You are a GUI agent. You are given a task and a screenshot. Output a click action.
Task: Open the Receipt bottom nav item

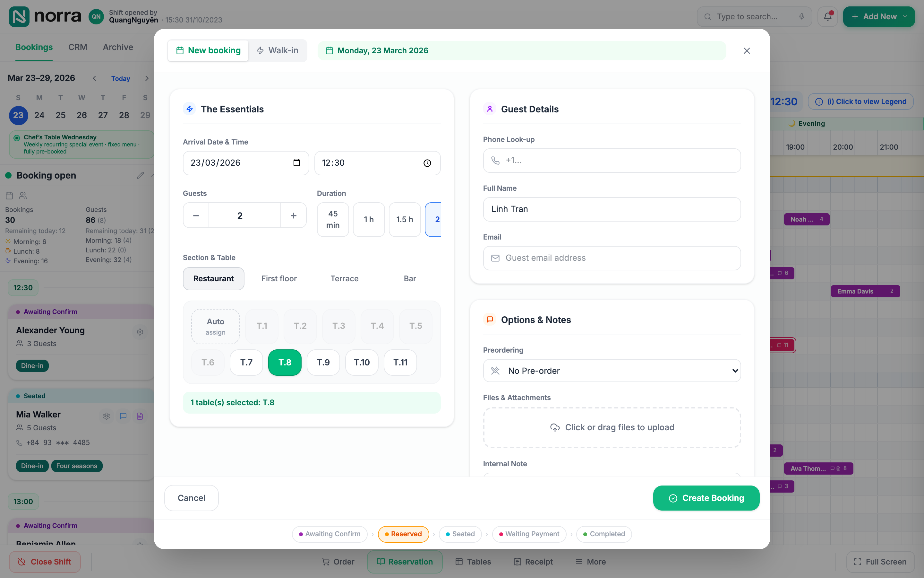[533, 562]
